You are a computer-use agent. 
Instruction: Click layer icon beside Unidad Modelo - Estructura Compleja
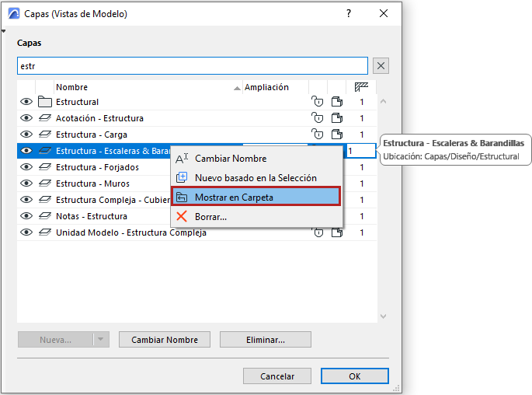tap(45, 232)
